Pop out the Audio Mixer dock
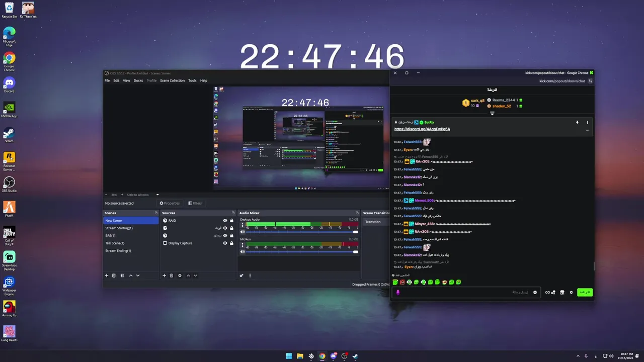 pyautogui.click(x=357, y=213)
